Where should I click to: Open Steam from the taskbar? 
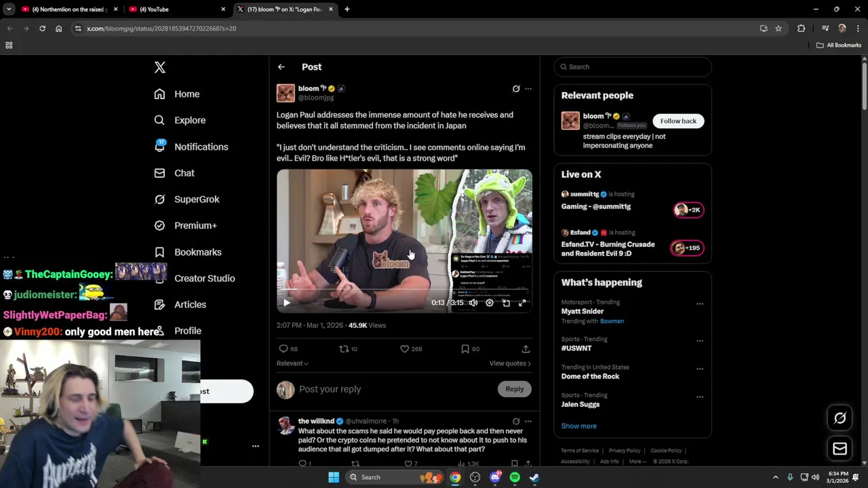[534, 477]
